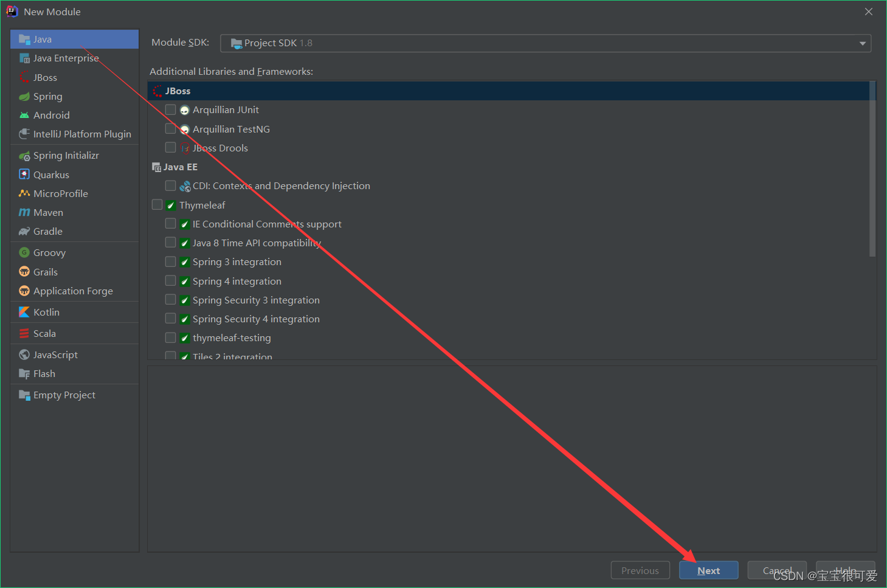Enable Spring Security 3 integration checkbox
887x588 pixels.
click(x=171, y=299)
